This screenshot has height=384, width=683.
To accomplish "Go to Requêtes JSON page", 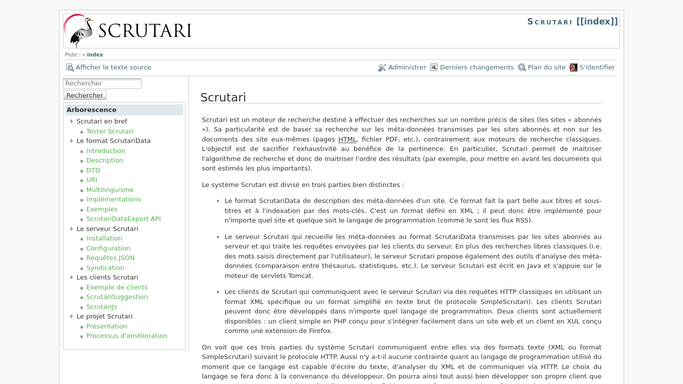I will point(110,258).
